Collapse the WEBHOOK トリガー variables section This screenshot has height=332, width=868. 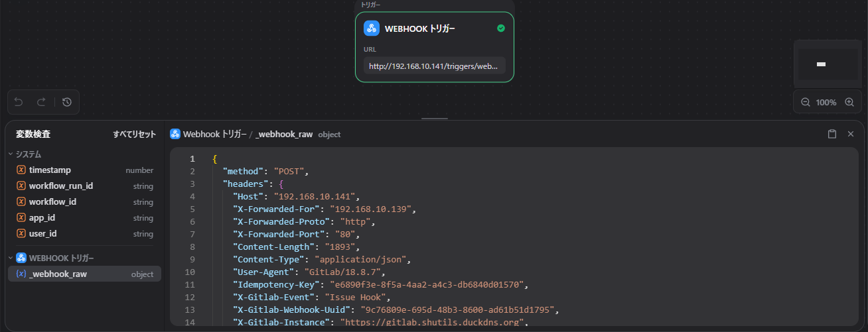pos(11,258)
